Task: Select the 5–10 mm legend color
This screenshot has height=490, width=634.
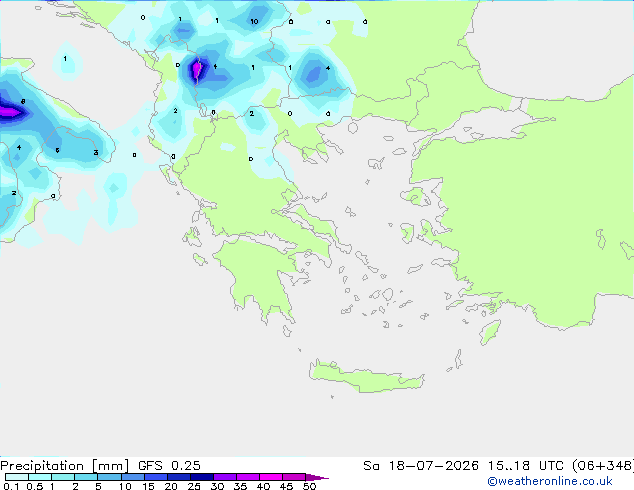Action: tap(109, 477)
